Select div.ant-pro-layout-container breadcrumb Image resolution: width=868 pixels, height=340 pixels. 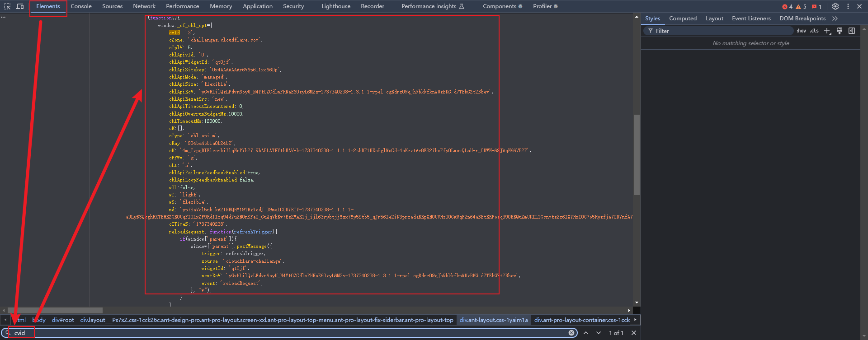click(581, 320)
